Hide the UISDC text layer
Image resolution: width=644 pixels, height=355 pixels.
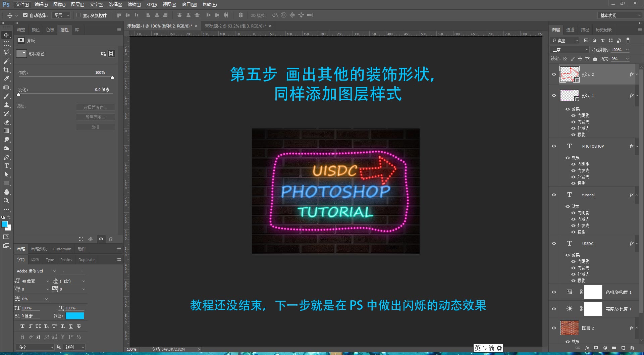(x=554, y=244)
